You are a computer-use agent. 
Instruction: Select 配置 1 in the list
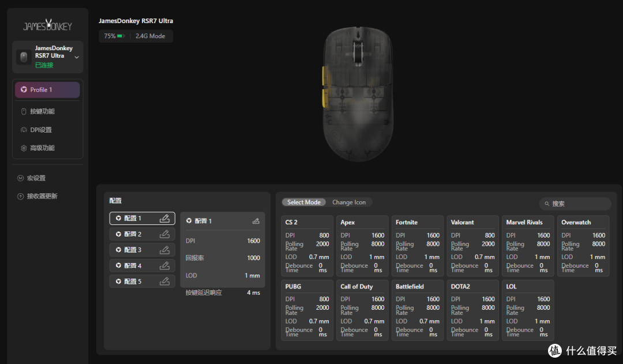click(x=142, y=218)
